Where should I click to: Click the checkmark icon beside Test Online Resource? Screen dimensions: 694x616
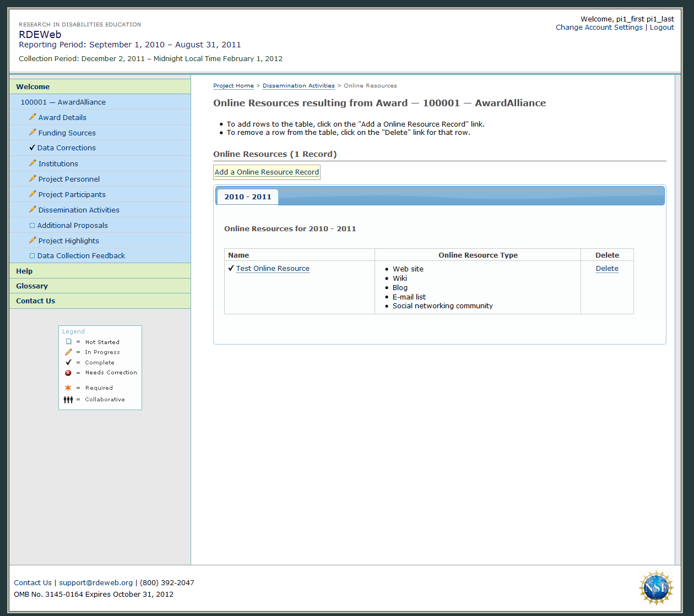[231, 268]
